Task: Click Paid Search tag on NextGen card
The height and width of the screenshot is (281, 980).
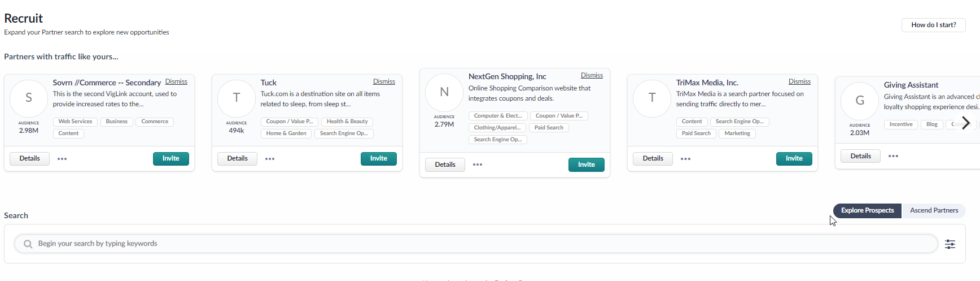Action: [549, 128]
